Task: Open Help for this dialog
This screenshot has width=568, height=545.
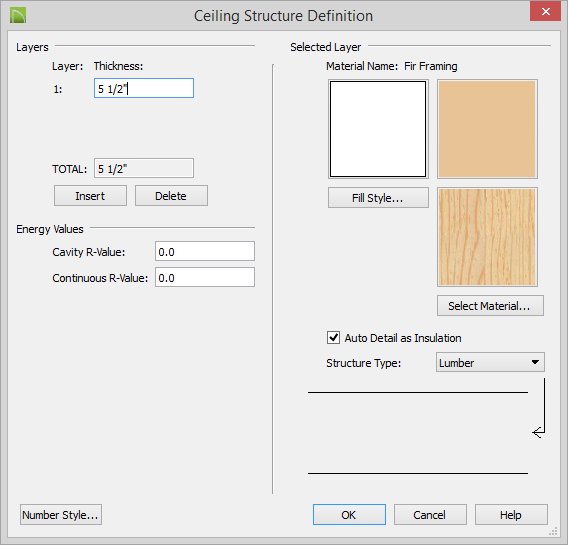Action: 511,515
